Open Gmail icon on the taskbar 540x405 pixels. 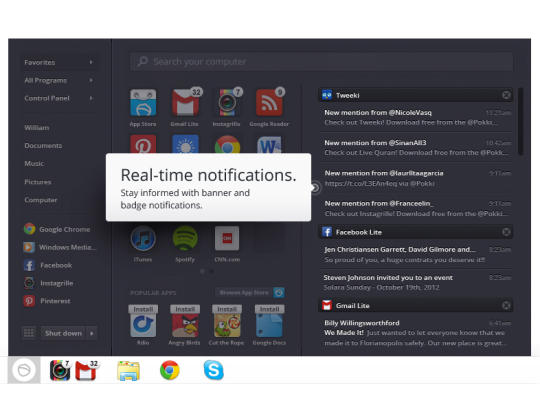click(86, 370)
